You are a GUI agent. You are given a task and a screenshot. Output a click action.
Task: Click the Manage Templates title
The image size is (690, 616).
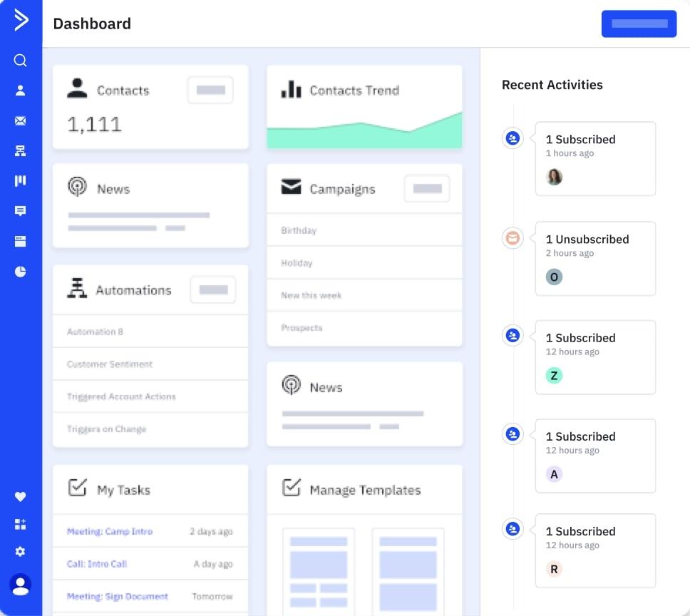[x=365, y=490]
